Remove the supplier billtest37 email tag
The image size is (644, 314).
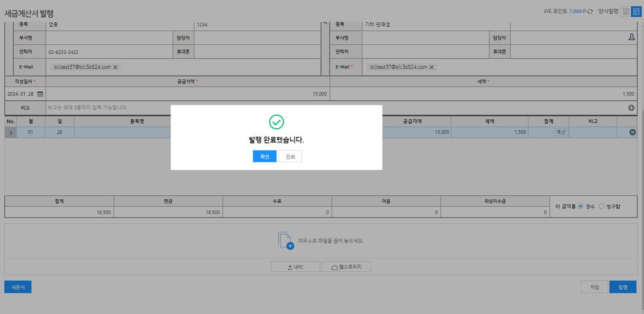[115, 67]
